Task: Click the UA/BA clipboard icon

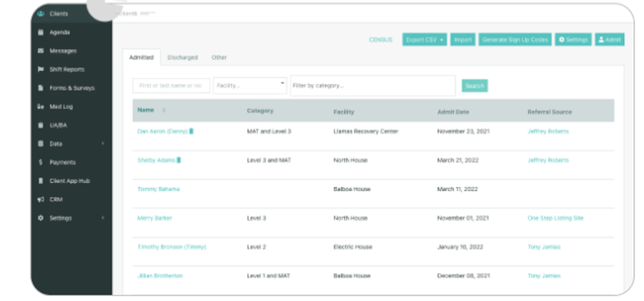Action: click(40, 125)
